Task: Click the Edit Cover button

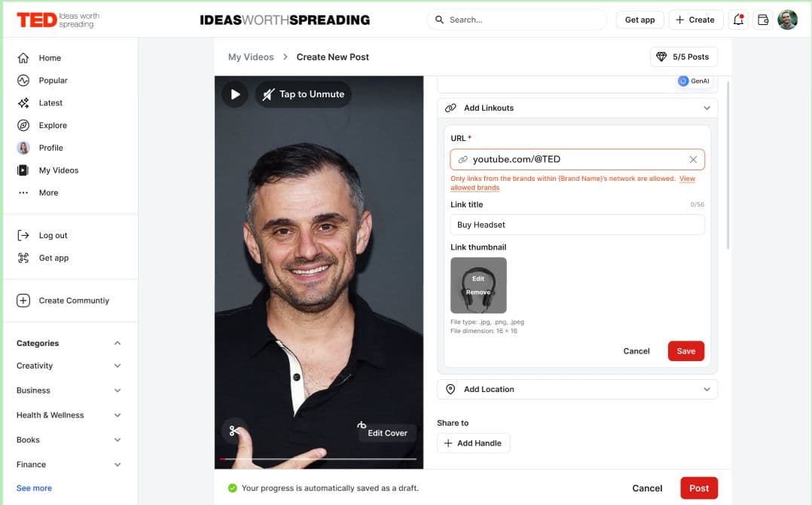Action: pyautogui.click(x=387, y=431)
